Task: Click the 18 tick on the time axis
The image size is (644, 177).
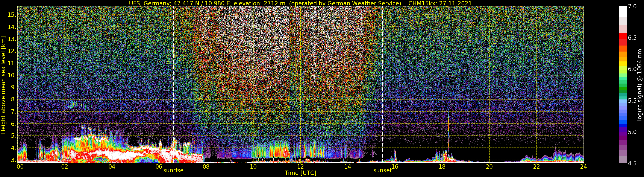Action: (442, 167)
